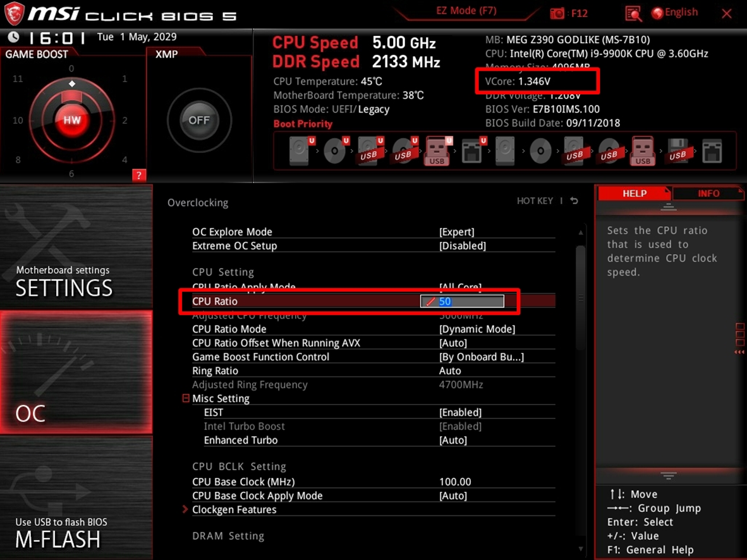Click the globe icon for English language
Screen dimensions: 747x560
click(x=657, y=13)
